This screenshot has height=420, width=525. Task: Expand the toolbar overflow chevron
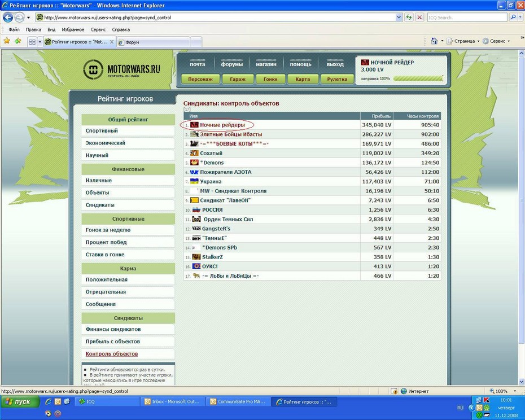[x=522, y=37]
